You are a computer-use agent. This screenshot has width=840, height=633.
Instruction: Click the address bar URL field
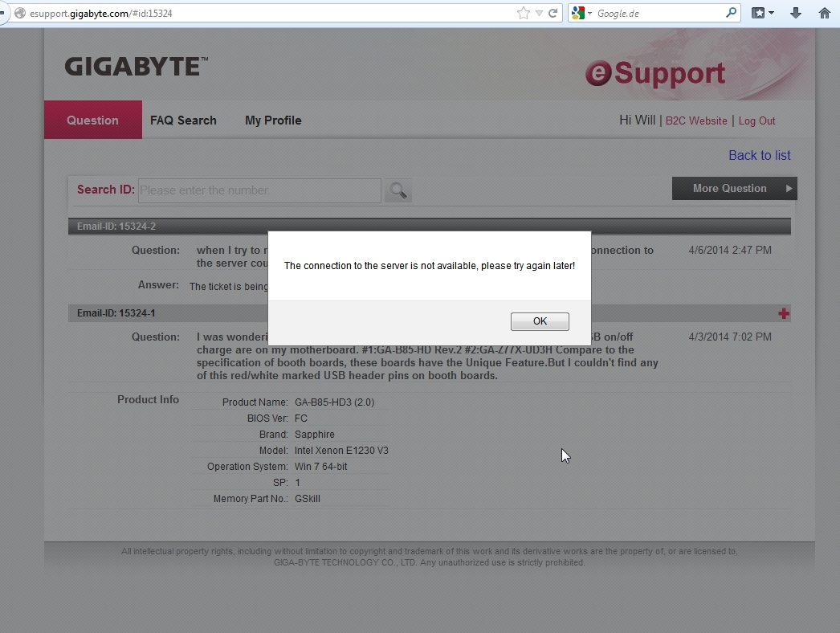tap(268, 14)
